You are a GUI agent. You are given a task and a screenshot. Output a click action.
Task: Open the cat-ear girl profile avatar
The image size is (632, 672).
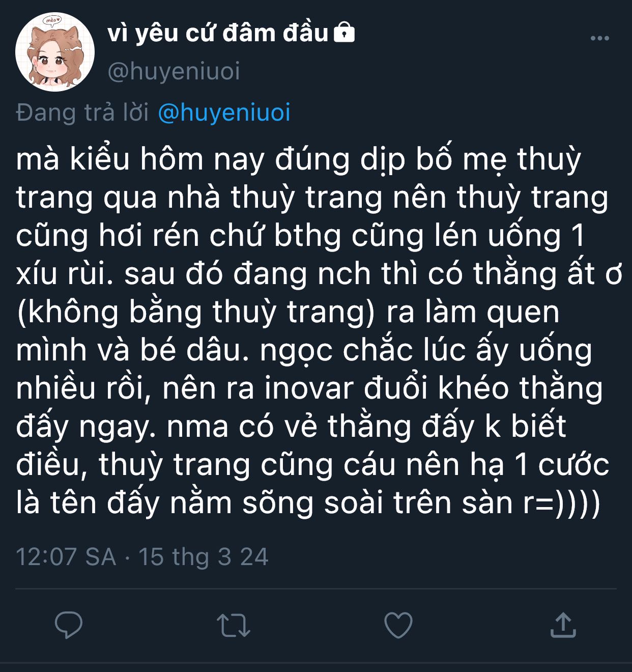click(x=55, y=52)
